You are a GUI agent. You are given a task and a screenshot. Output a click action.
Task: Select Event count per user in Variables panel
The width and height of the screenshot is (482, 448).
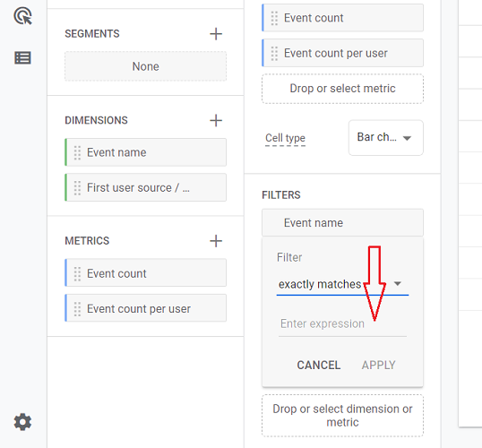[x=145, y=308]
